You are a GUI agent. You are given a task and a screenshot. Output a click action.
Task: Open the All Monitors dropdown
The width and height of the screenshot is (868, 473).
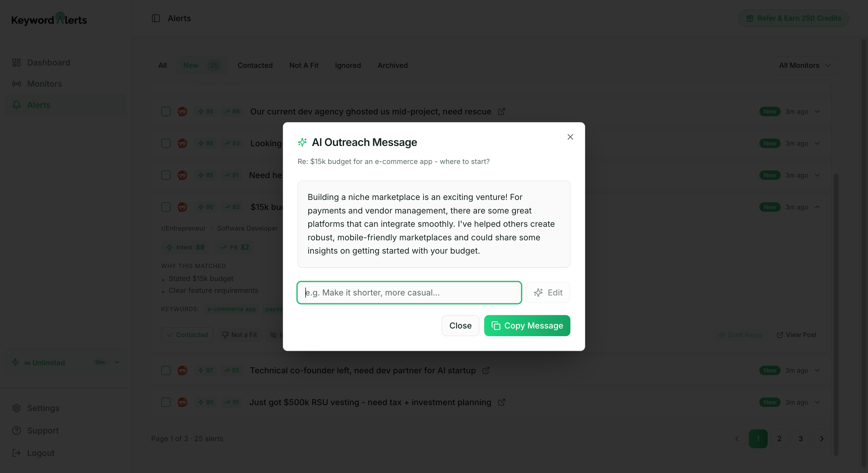(x=805, y=65)
